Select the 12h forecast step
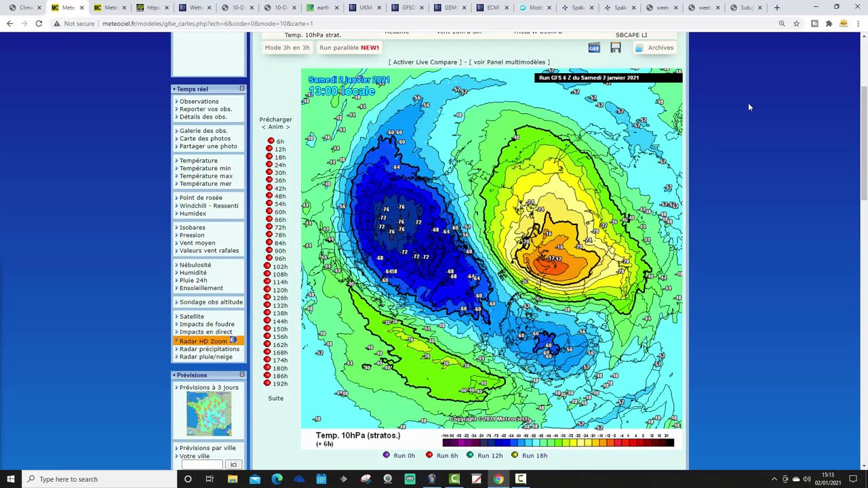The height and width of the screenshot is (488, 868). point(279,149)
